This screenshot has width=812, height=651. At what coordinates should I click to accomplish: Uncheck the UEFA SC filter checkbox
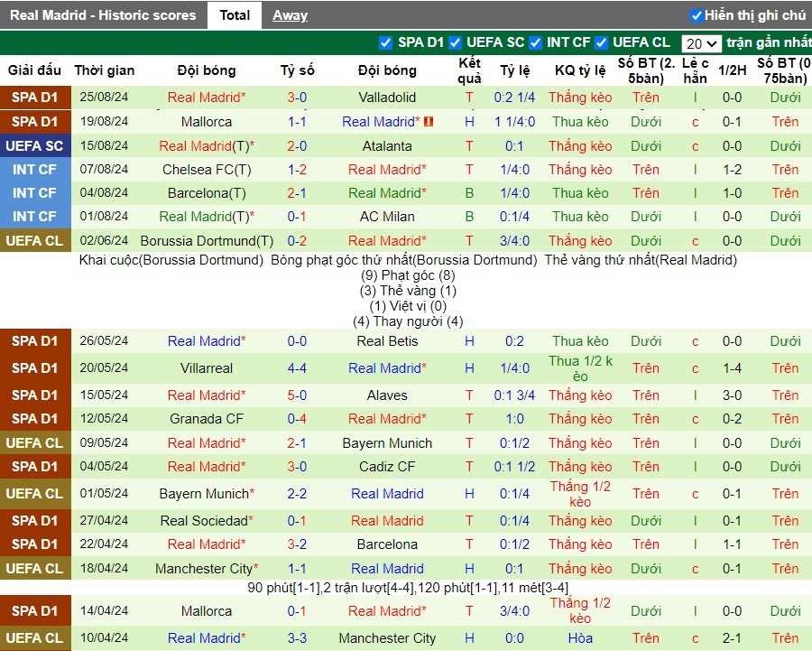(455, 42)
